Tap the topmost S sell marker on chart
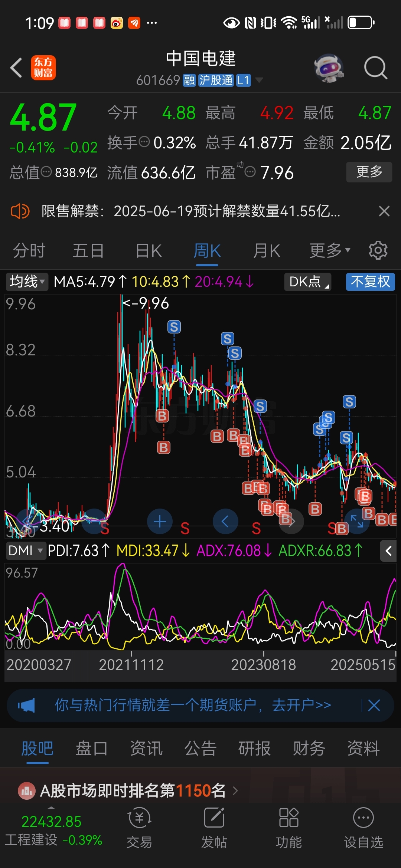The height and width of the screenshot is (868, 401). click(x=174, y=327)
